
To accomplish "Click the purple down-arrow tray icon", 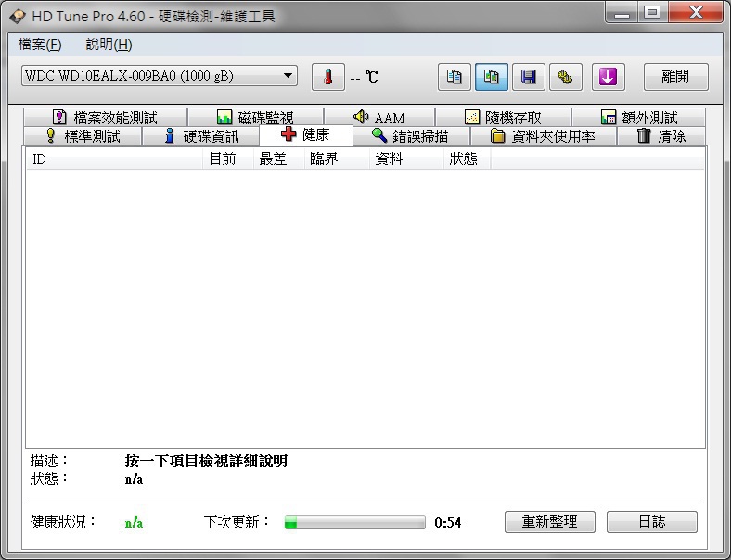I will [608, 77].
